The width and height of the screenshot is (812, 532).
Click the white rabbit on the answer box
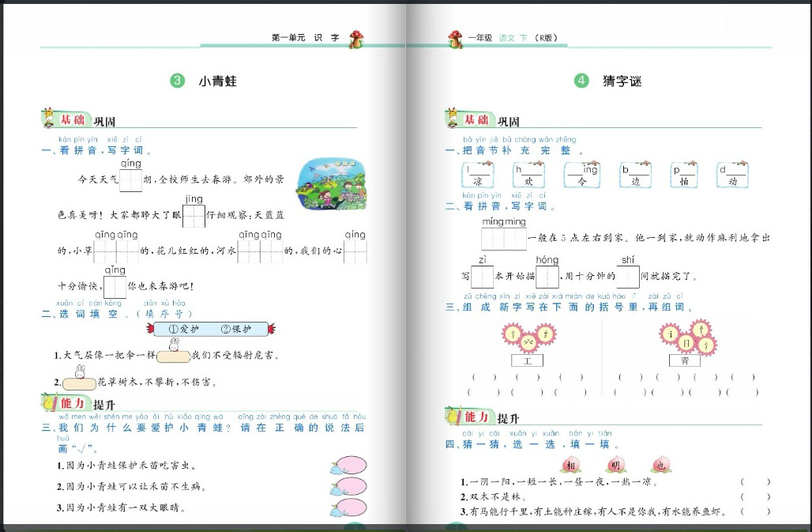(175, 345)
